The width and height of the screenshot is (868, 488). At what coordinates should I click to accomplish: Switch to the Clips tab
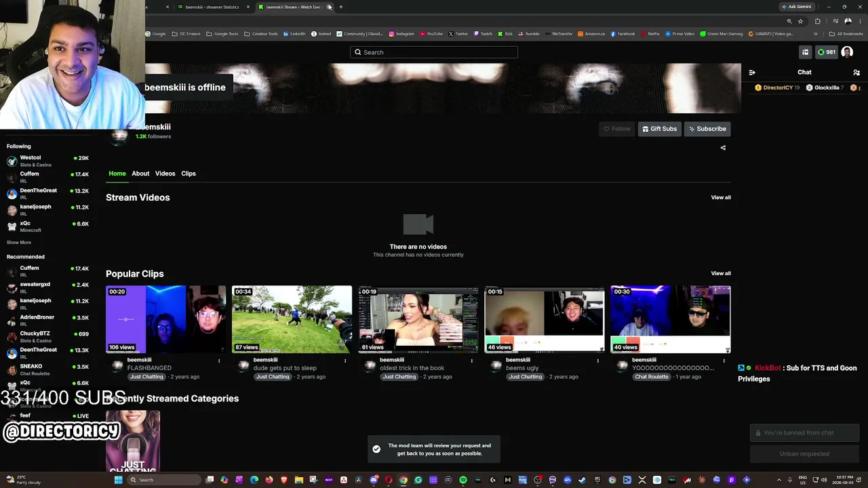(189, 174)
